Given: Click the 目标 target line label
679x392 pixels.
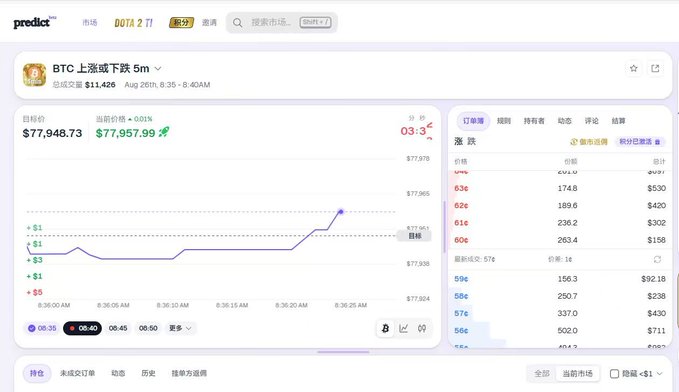Looking at the screenshot, I should click(414, 236).
